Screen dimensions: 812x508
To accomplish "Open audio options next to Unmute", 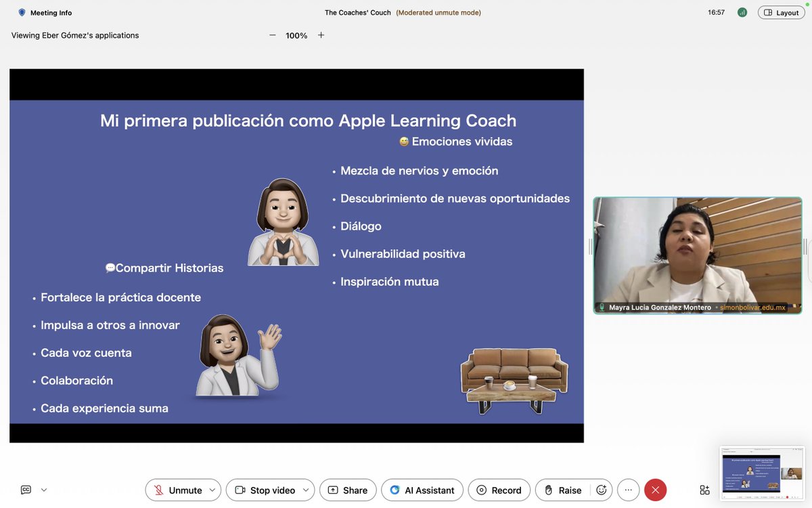I will (212, 490).
